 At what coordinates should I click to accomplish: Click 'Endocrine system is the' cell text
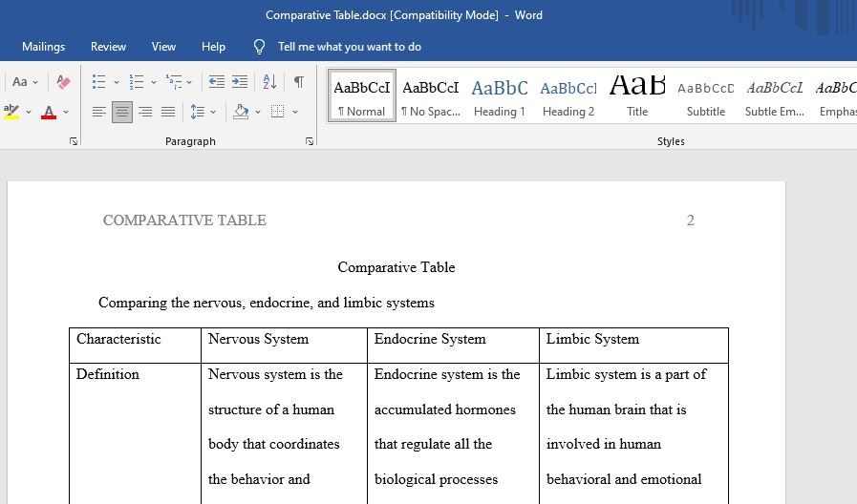tap(447, 374)
